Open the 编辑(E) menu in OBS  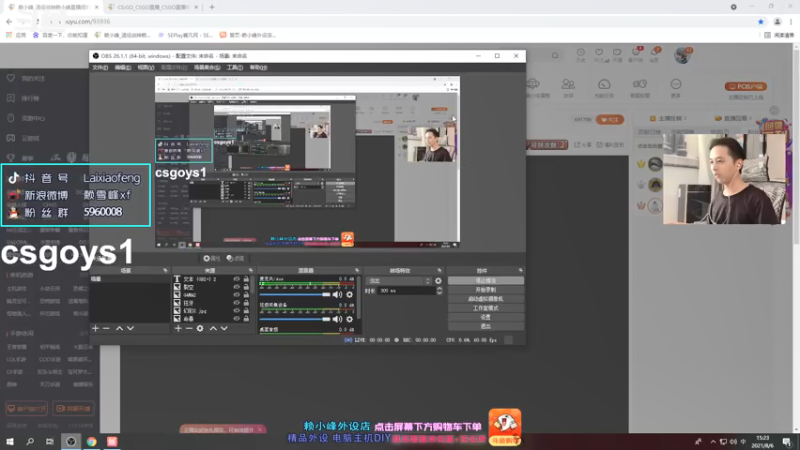(x=122, y=67)
